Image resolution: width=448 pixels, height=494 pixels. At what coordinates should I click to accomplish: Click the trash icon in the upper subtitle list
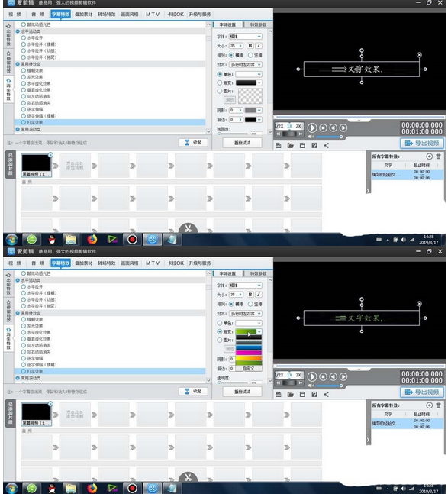tap(438, 157)
